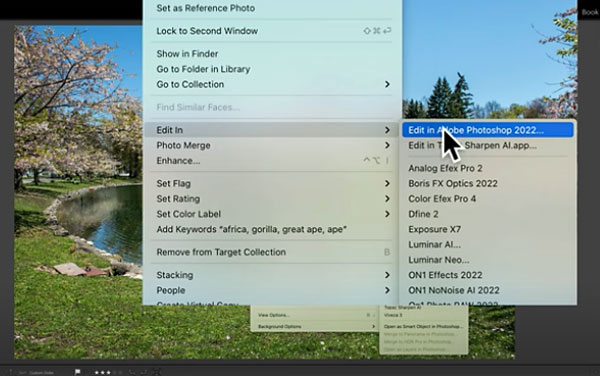The height and width of the screenshot is (376, 600).
Task: Pick ON1 Effects 2022
Action: (488, 275)
